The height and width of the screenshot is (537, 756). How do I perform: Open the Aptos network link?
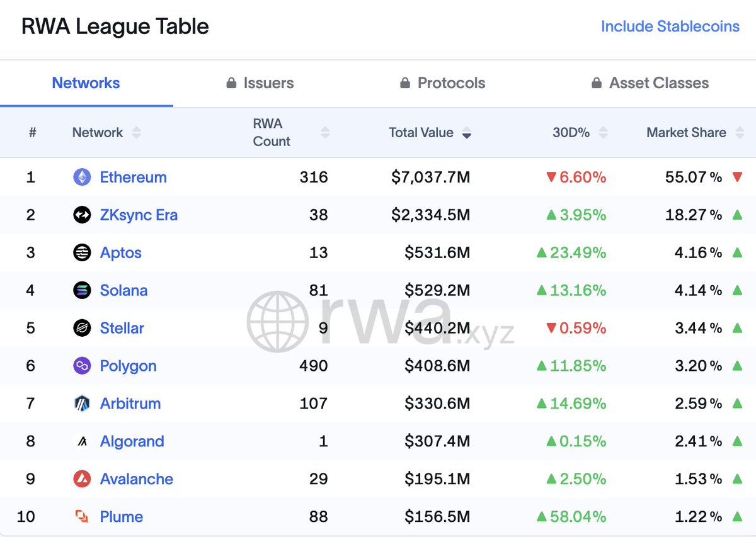[121, 252]
